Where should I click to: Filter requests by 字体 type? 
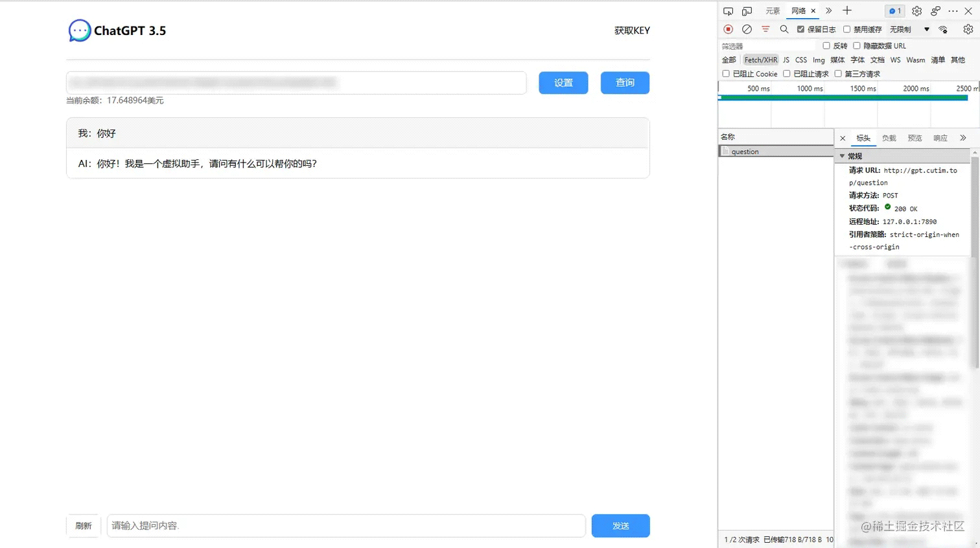click(857, 60)
